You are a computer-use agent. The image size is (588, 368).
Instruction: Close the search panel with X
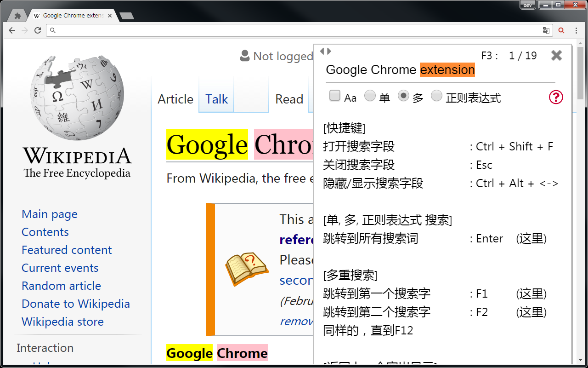point(556,56)
